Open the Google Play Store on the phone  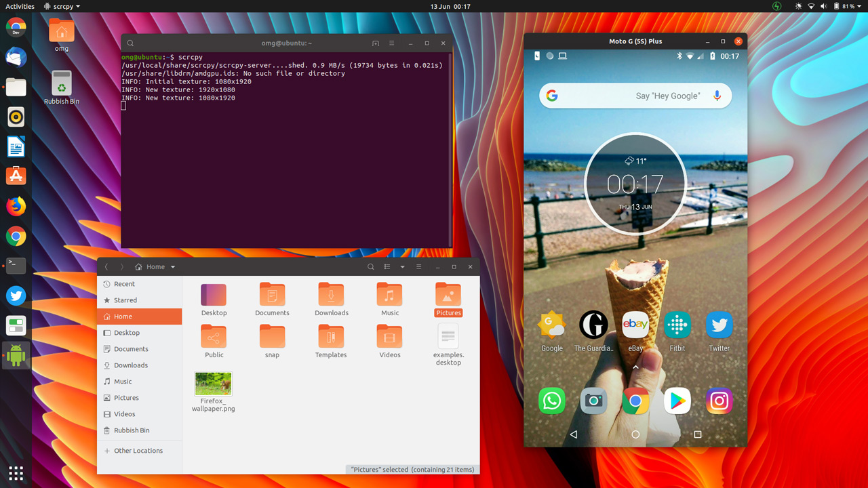click(677, 401)
